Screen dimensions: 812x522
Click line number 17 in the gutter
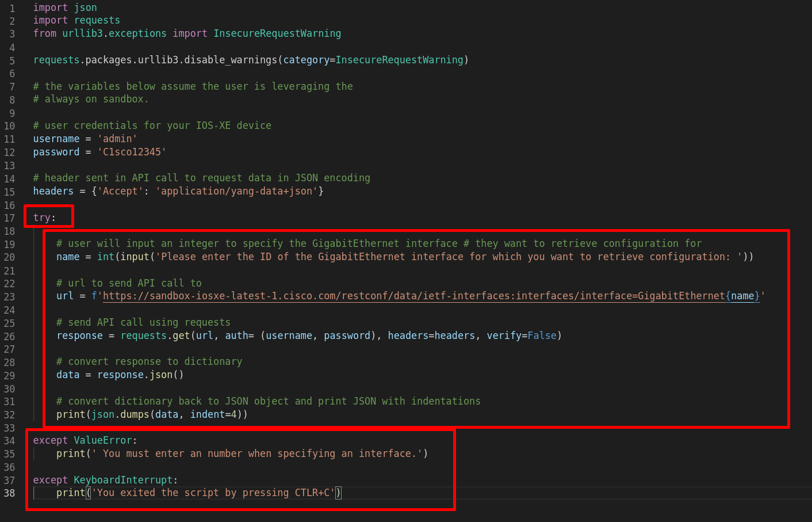click(x=10, y=218)
